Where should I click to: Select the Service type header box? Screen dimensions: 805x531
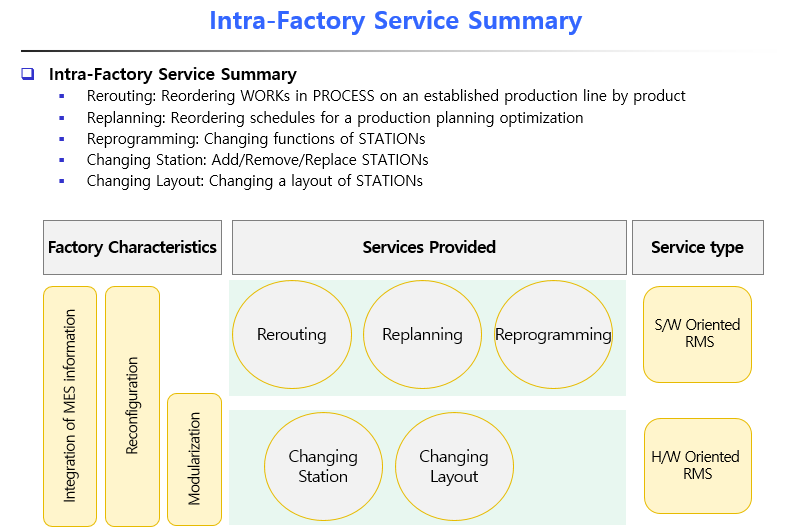pos(697,247)
